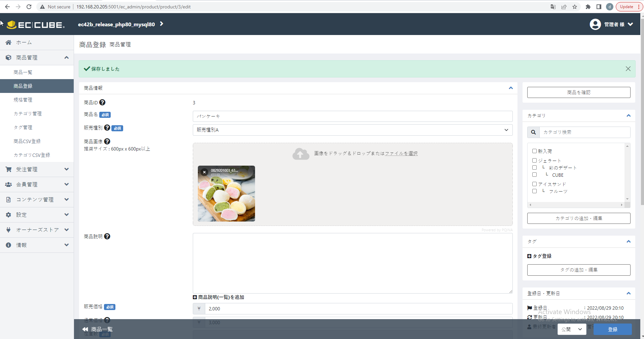Open 設定 using the gear icon
This screenshot has width=644, height=339.
(8, 214)
